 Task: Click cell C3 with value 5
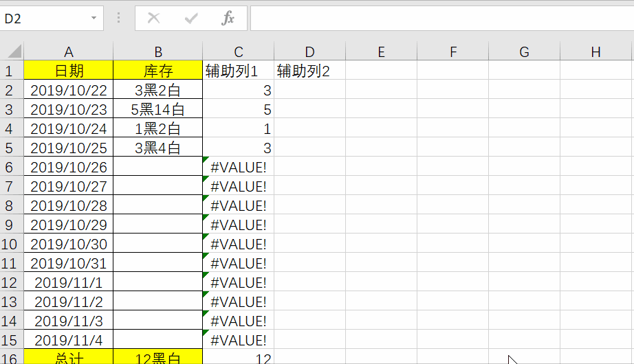click(238, 109)
